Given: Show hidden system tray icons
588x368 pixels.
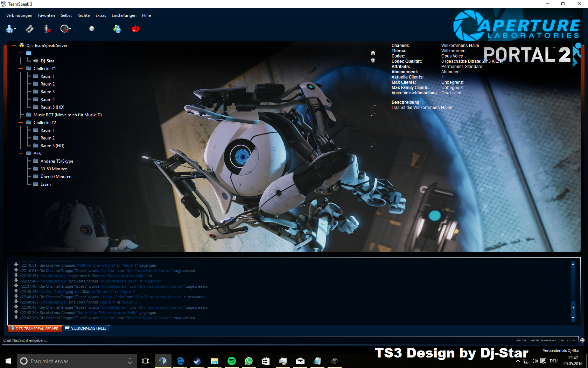Looking at the screenshot, I should pos(518,361).
